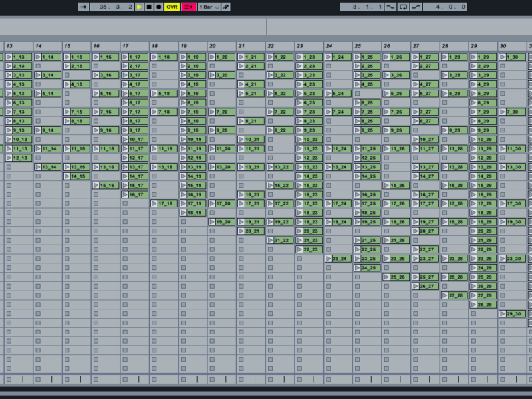Click the clip stop button below 3_14
The width and height of the screenshot is (532, 399).
(38, 84)
